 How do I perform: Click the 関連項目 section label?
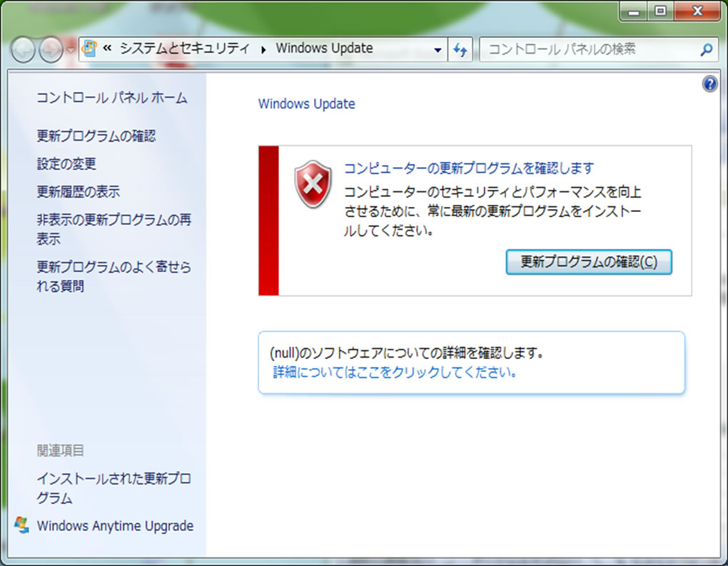(61, 450)
